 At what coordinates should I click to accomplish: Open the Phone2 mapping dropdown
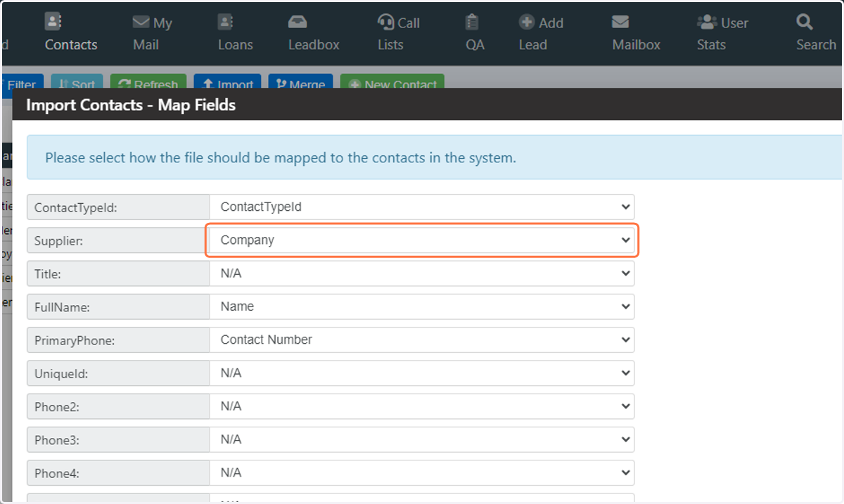point(422,406)
